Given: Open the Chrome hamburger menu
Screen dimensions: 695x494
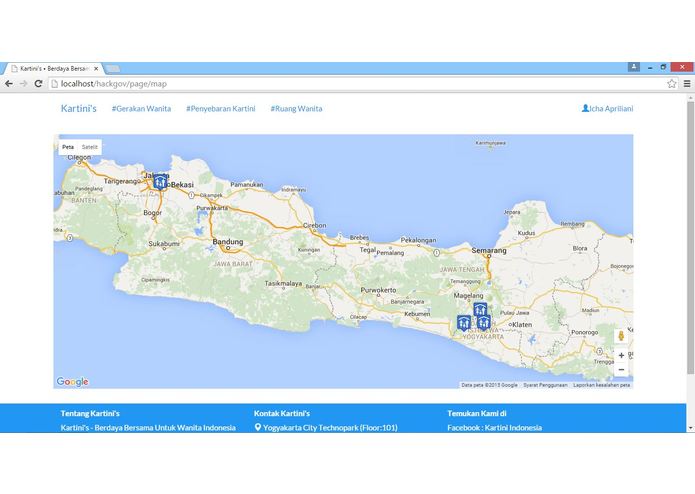Looking at the screenshot, I should click(x=687, y=84).
